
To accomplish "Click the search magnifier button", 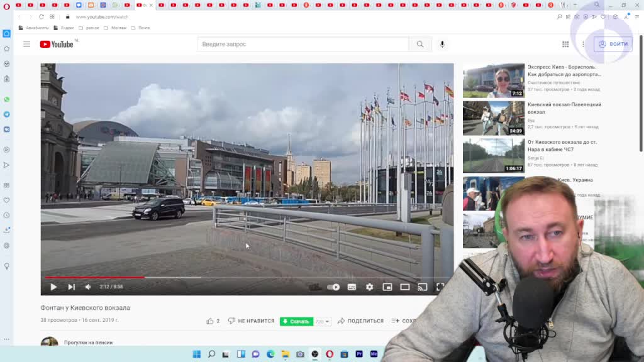I will click(x=419, y=44).
